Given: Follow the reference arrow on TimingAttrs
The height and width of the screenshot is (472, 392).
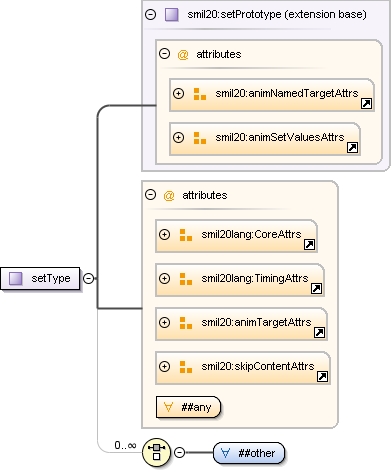Looking at the screenshot, I should click(316, 289).
